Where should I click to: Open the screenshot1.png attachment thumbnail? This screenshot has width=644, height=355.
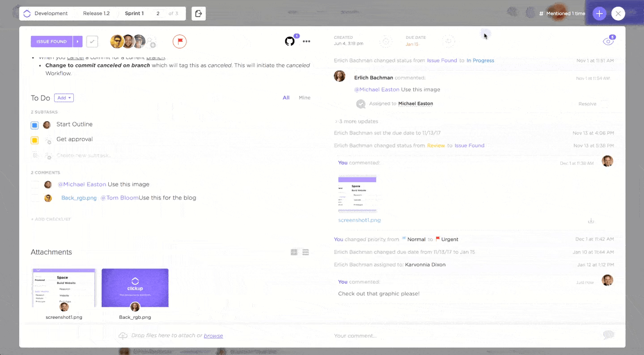coord(64,288)
